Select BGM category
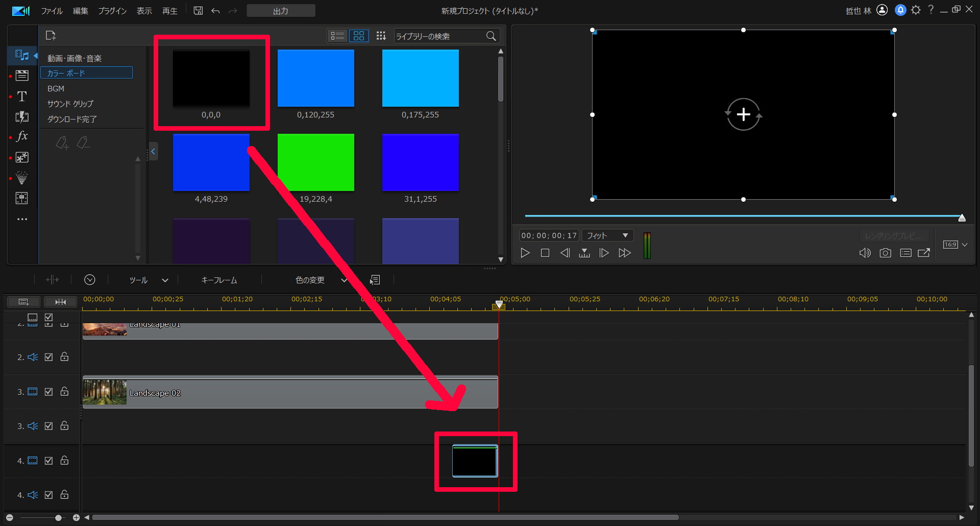The image size is (980, 526). coord(56,88)
